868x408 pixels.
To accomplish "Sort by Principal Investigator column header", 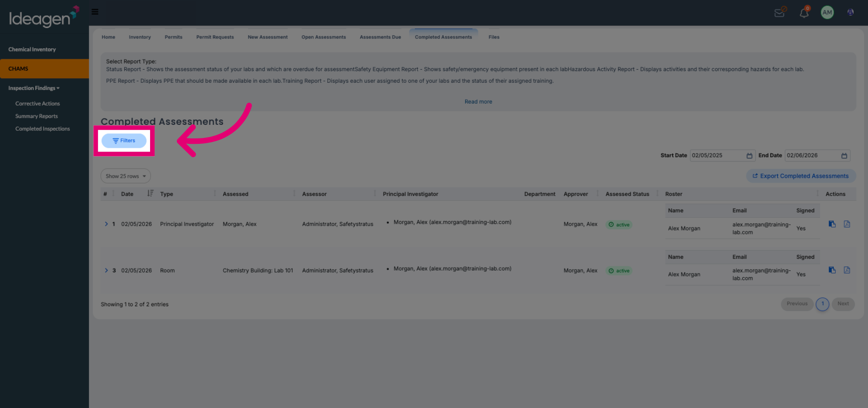I will (x=410, y=194).
